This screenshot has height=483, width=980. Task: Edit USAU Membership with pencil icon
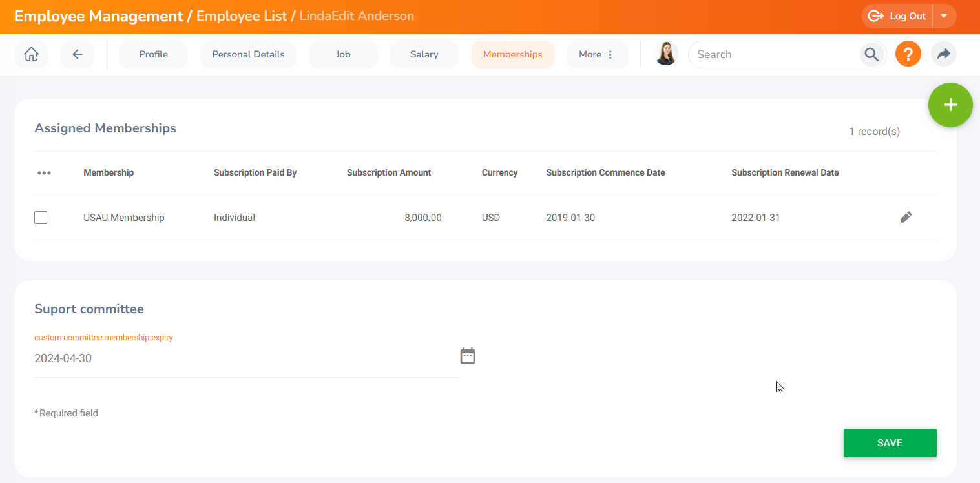906,218
